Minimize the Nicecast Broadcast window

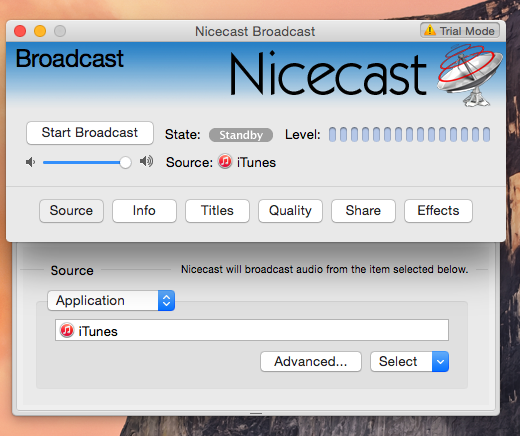point(40,31)
